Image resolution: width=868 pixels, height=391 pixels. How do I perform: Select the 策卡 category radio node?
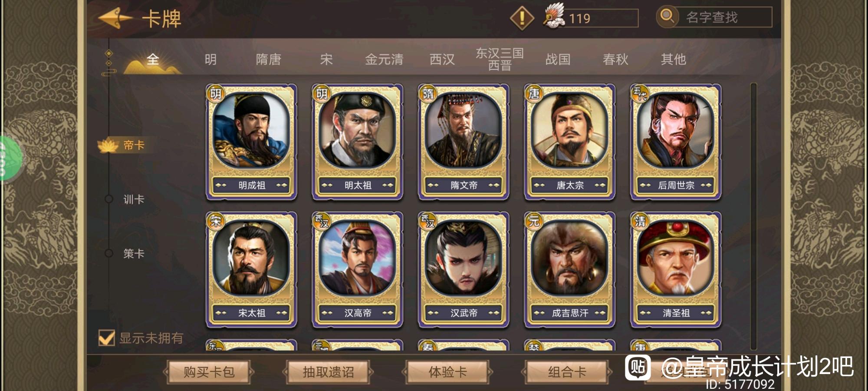[x=109, y=253]
